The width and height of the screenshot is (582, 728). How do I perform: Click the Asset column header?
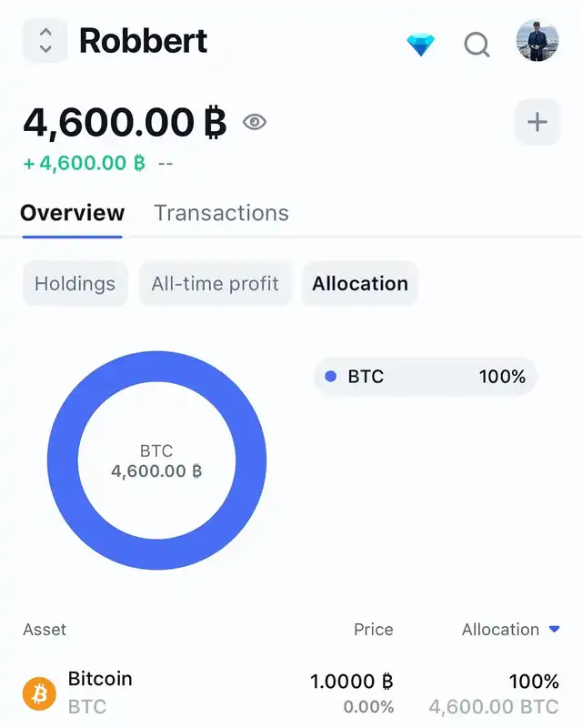coord(45,629)
